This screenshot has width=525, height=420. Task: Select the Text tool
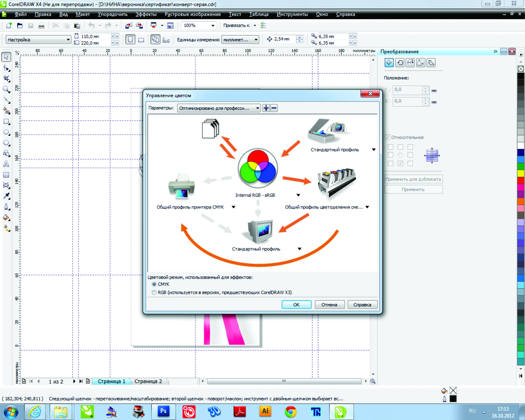[6, 164]
